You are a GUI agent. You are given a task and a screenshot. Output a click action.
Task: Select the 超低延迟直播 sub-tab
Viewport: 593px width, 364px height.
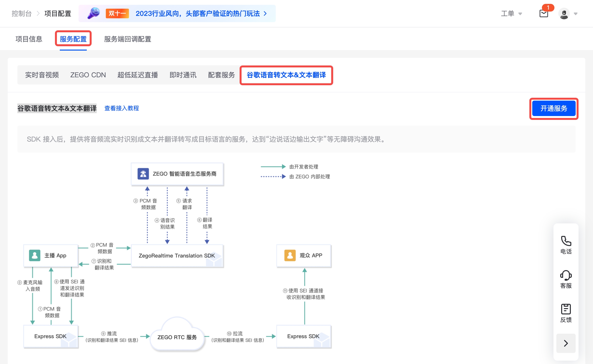click(138, 75)
